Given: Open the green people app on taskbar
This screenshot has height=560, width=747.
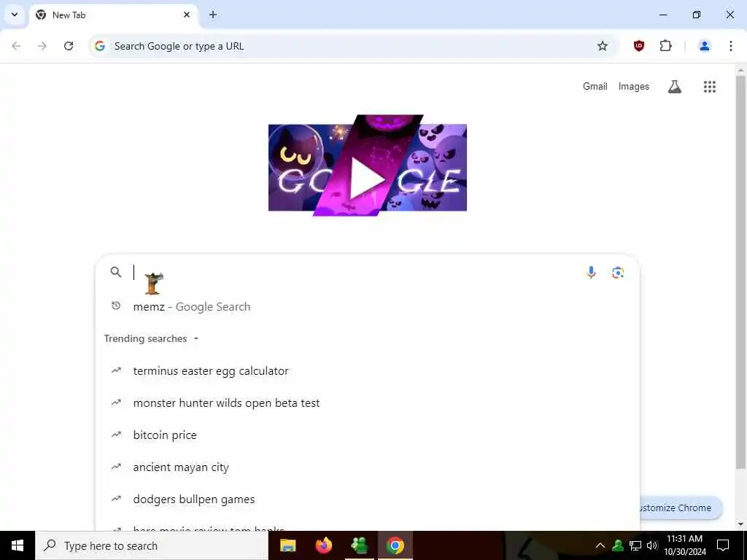Looking at the screenshot, I should point(359,545).
